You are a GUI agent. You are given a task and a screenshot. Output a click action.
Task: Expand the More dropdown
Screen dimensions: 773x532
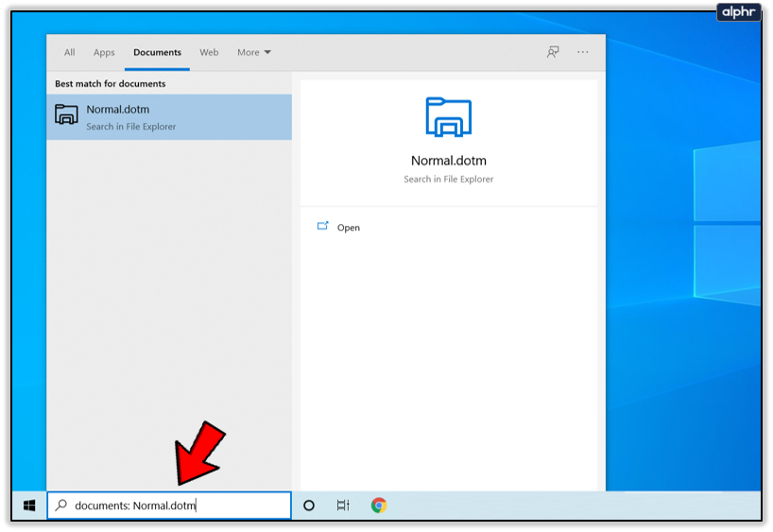tap(254, 52)
